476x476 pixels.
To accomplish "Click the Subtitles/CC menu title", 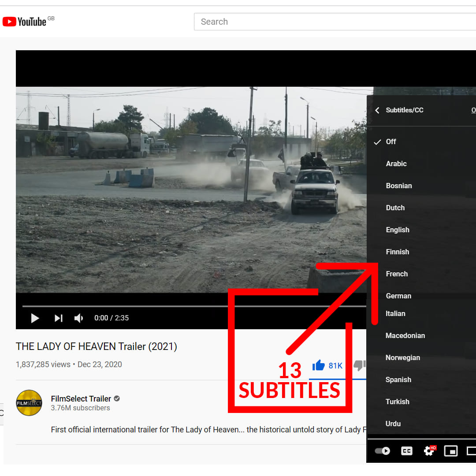I will pyautogui.click(x=404, y=110).
